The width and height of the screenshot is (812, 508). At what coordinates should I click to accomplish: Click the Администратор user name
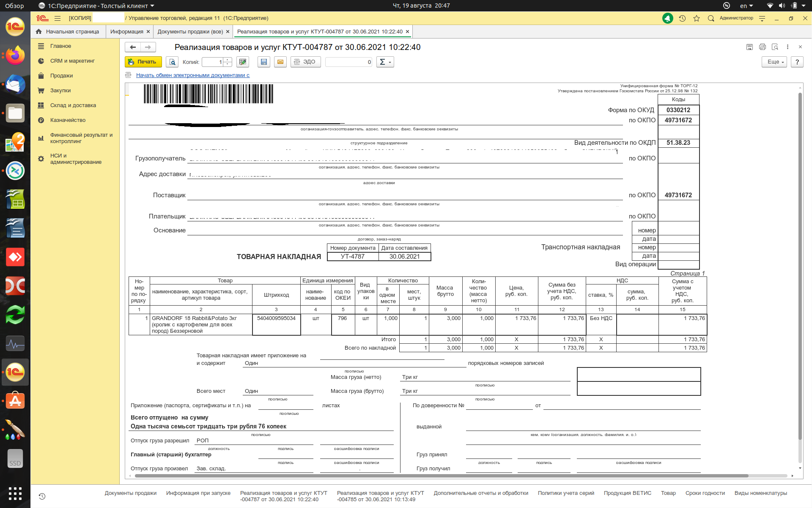[736, 18]
